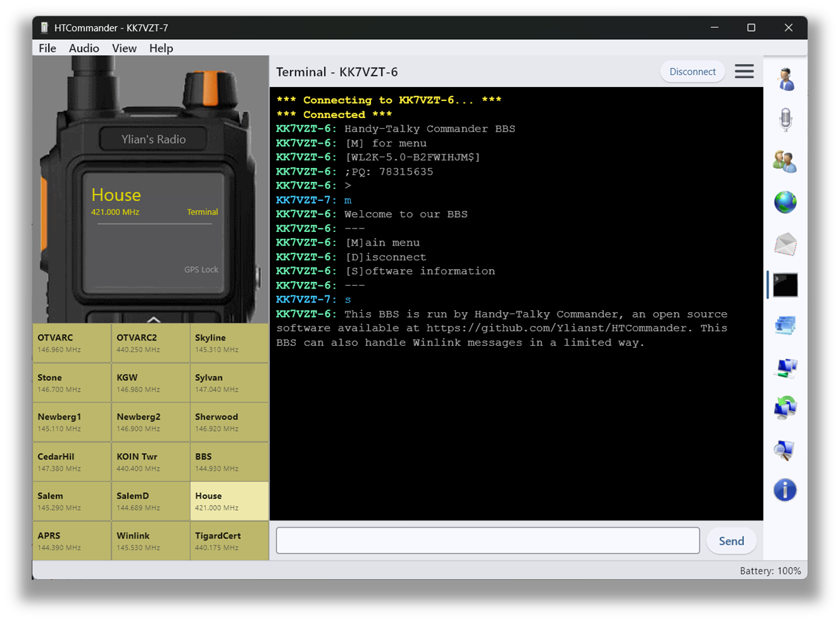Viewport: 840px width, 621px height.
Task: Open the stacked windows sidebar icon
Action: 785,326
